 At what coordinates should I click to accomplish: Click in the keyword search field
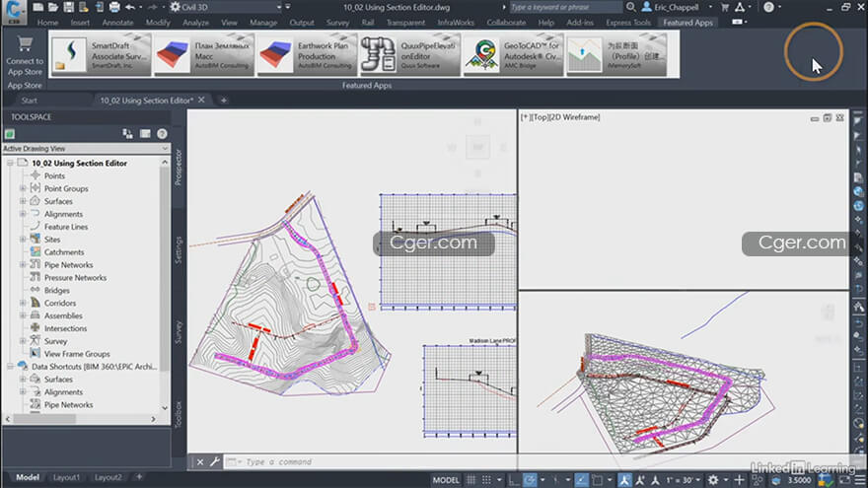(x=564, y=7)
